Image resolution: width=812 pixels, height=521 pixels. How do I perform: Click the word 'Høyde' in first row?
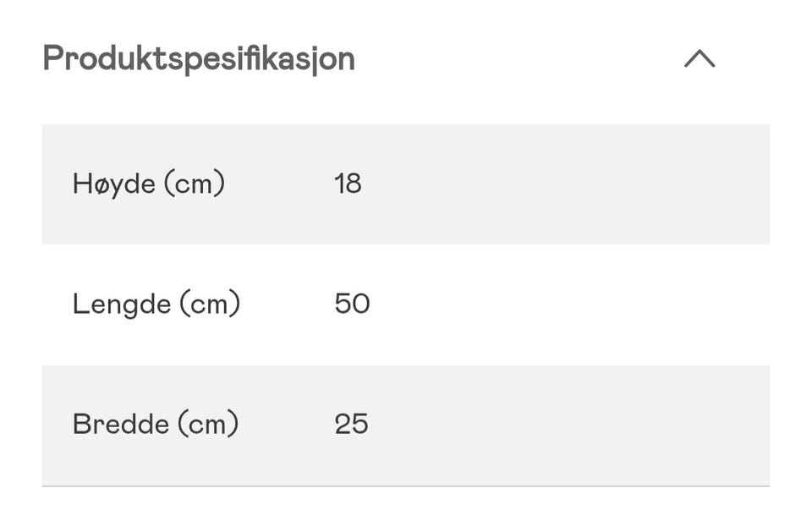[x=114, y=185]
